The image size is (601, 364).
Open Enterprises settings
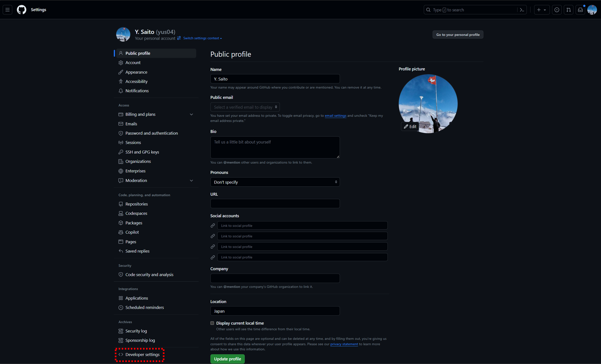(156, 171)
